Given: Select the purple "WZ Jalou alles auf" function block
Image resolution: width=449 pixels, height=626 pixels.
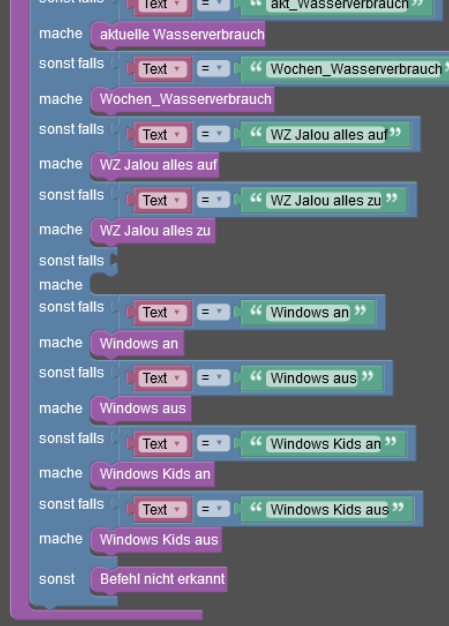Looking at the screenshot, I should pyautogui.click(x=155, y=164).
